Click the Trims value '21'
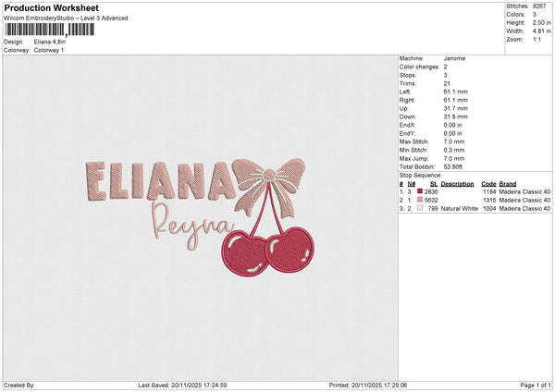The width and height of the screenshot is (555, 392). coord(447,83)
